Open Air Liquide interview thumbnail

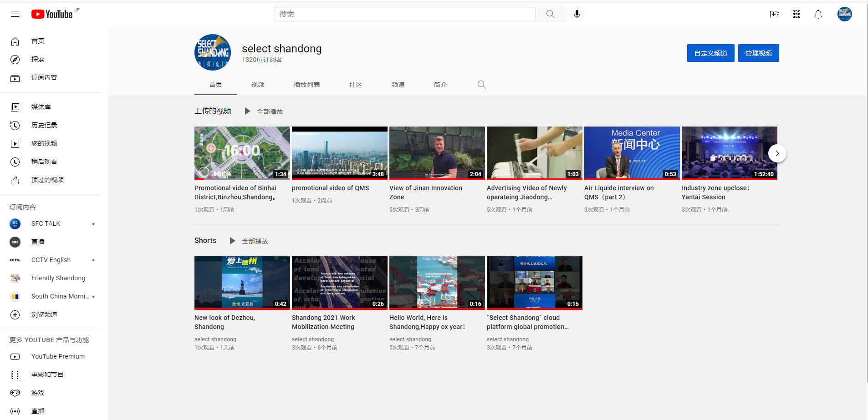(x=632, y=153)
